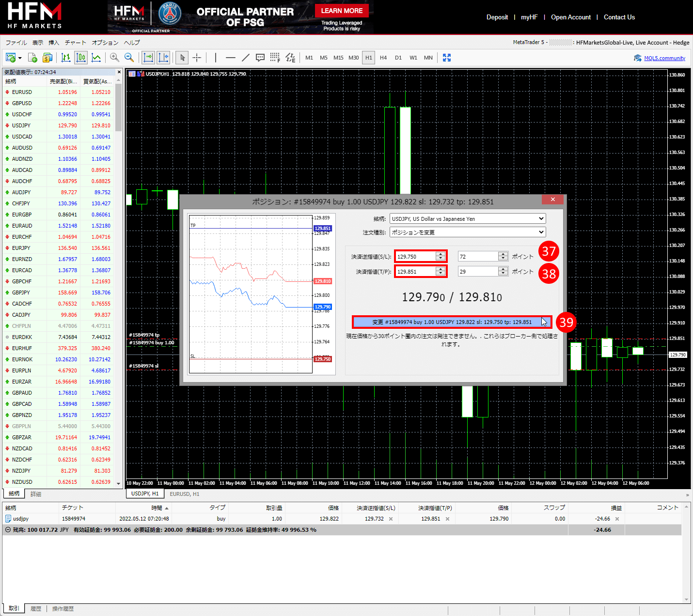Select the trendline drawing tool
The height and width of the screenshot is (616, 693).
246,58
